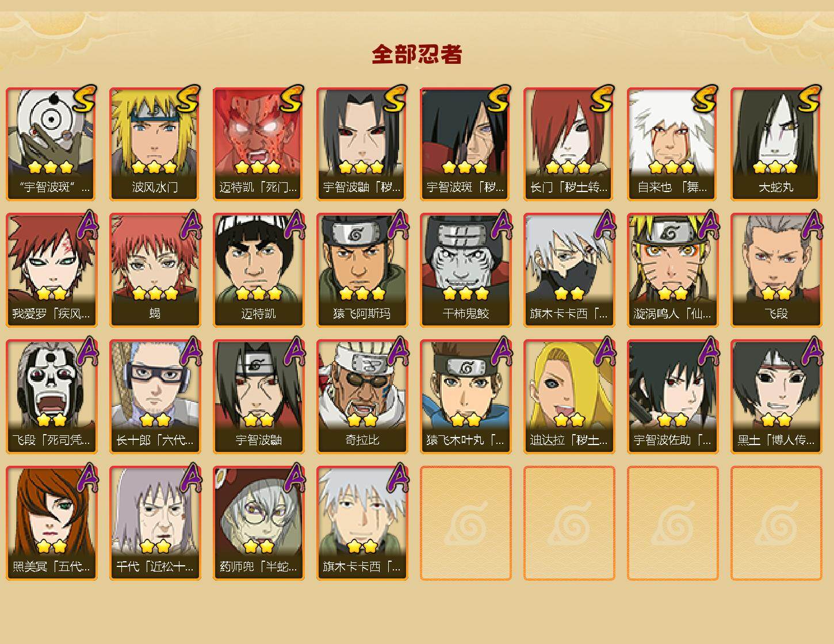
Task: Click the 迪达拉 blonde ninja card
Action: click(569, 397)
